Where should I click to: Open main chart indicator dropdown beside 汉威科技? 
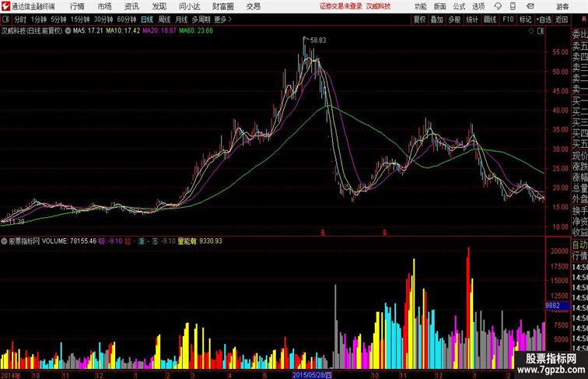pos(68,31)
